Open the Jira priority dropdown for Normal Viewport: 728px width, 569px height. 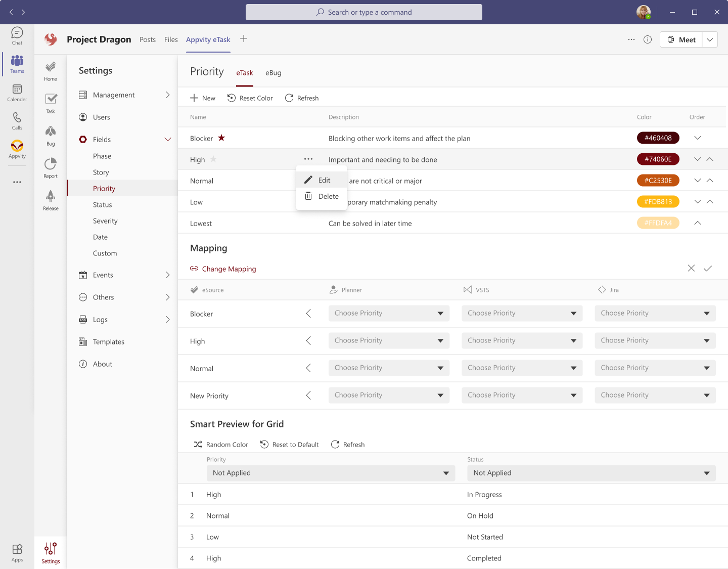[x=655, y=368]
